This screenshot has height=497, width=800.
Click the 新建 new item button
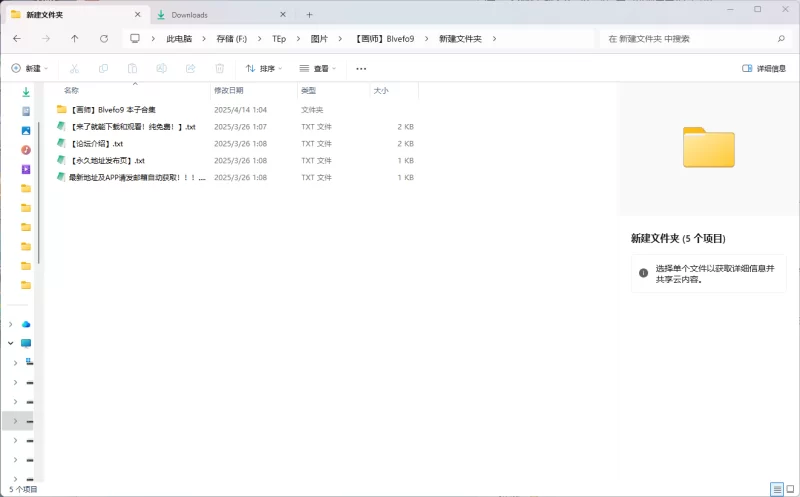tap(29, 68)
